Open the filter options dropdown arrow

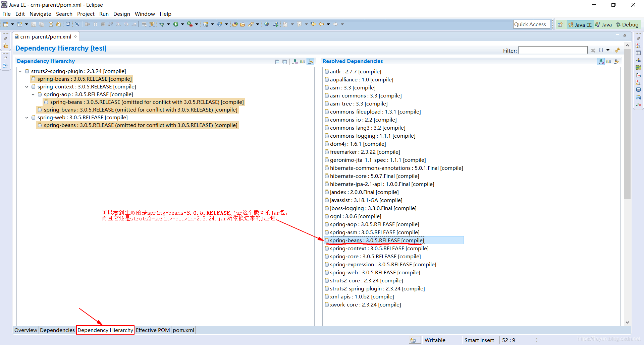pos(608,50)
